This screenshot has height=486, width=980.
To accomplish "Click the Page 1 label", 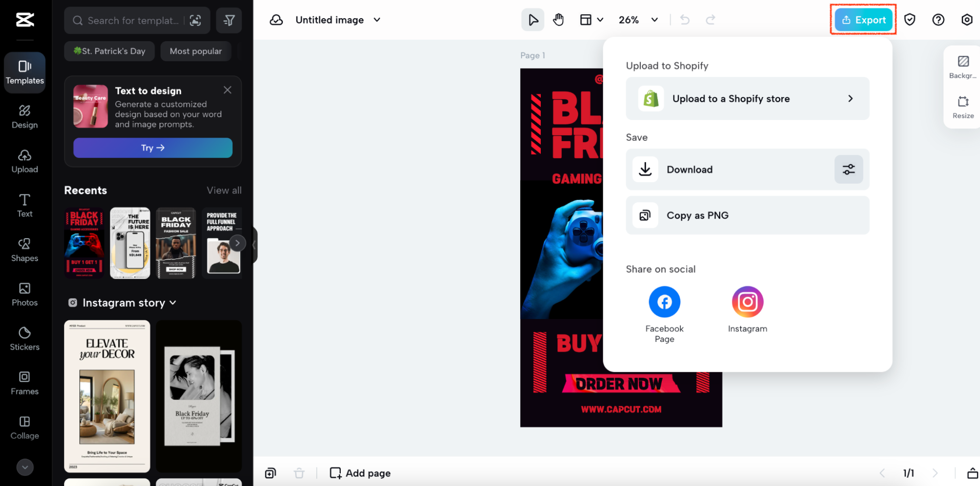I will (x=532, y=55).
